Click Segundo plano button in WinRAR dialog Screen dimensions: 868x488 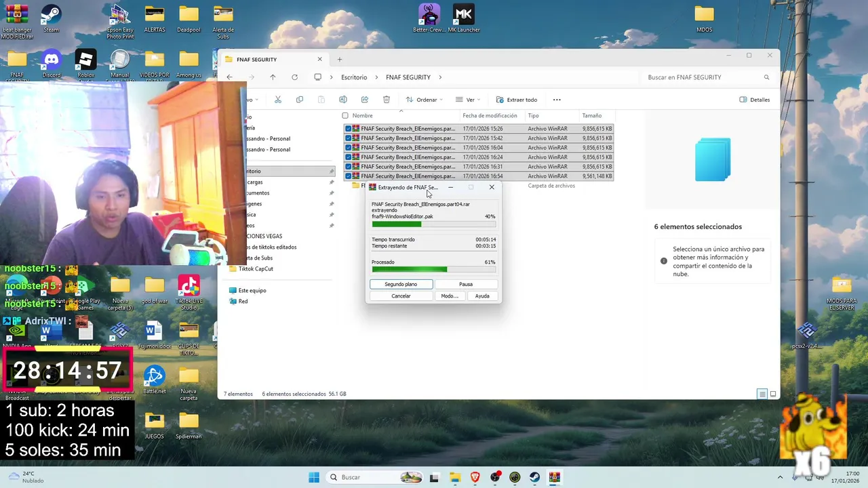[401, 284]
